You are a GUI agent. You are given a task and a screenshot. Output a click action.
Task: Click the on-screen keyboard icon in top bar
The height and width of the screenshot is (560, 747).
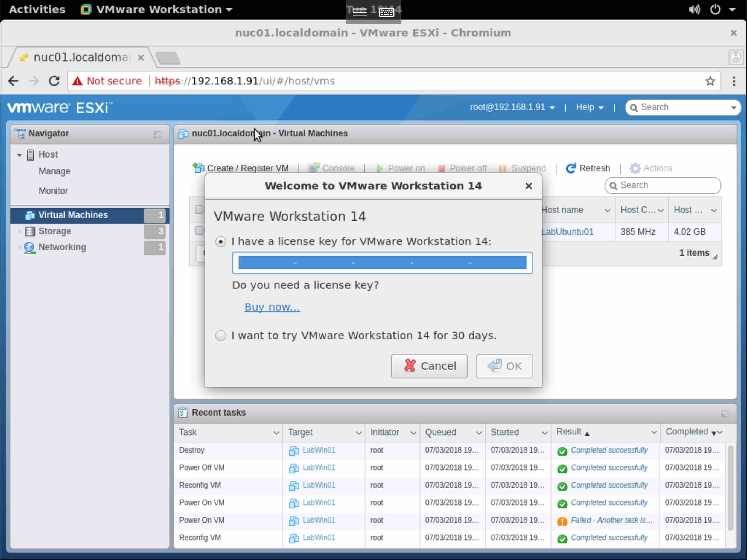[386, 13]
